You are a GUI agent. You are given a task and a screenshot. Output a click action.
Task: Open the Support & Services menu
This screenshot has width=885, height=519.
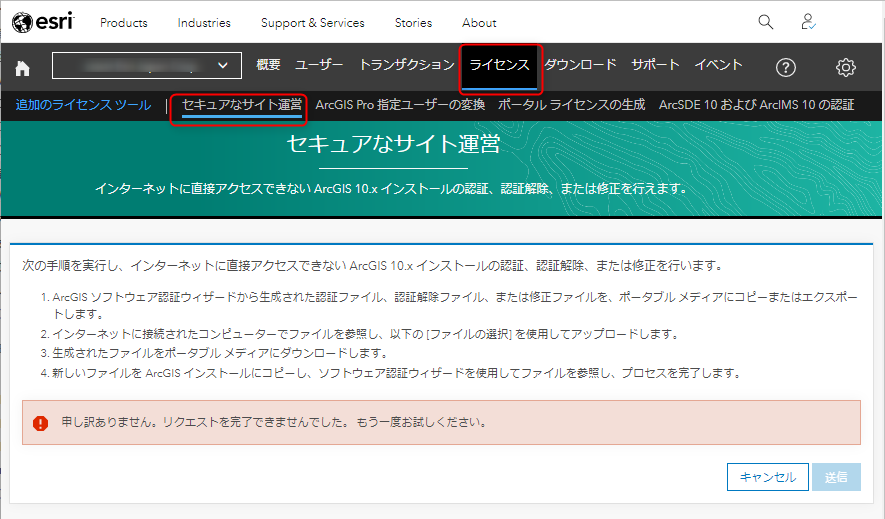click(x=313, y=23)
